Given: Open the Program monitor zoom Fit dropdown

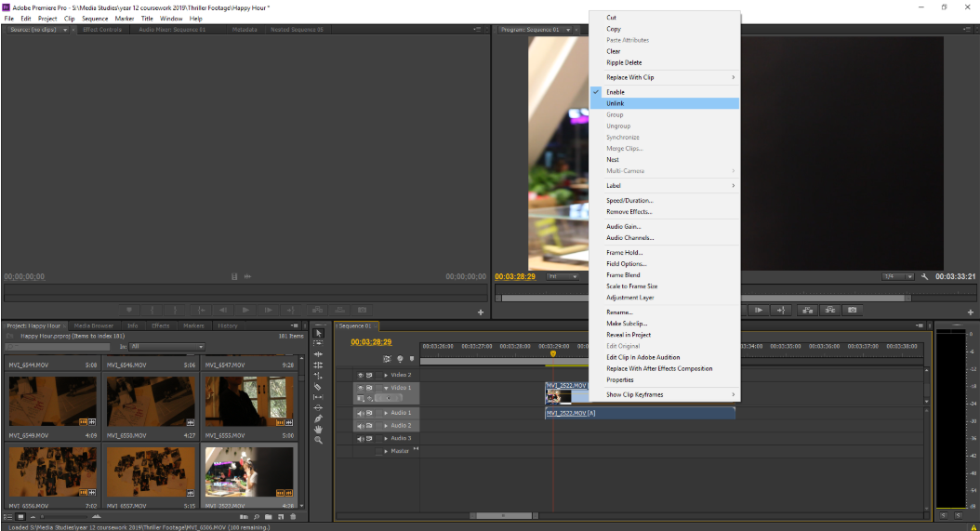Looking at the screenshot, I should coord(563,276).
